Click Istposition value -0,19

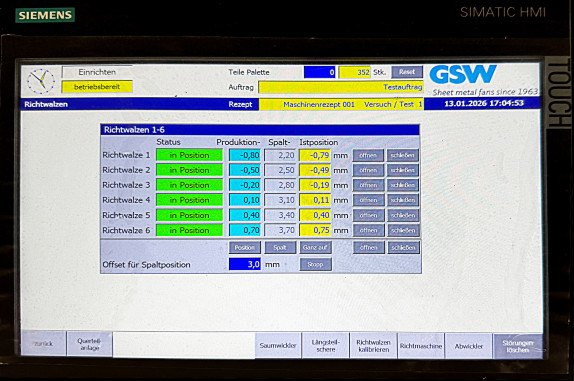(x=315, y=185)
